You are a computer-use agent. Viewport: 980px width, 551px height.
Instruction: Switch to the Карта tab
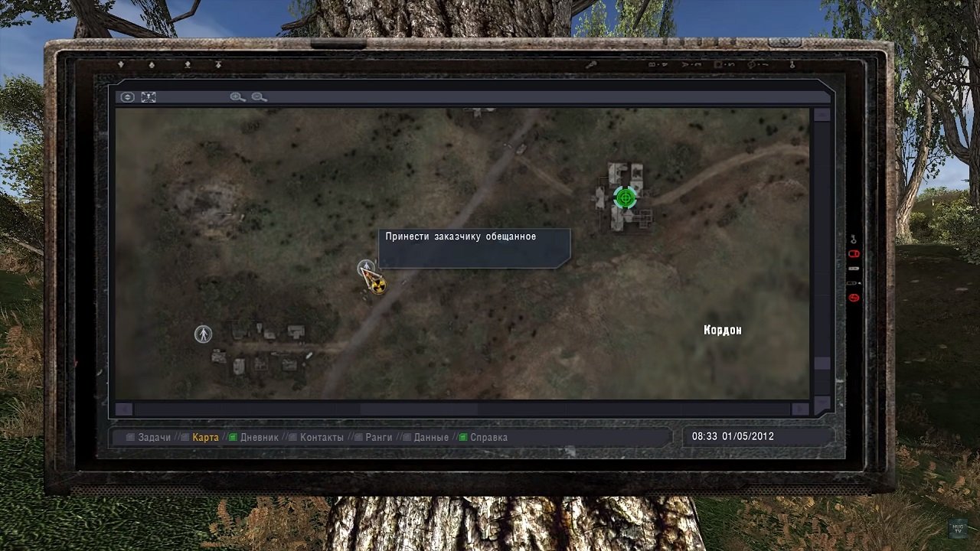coord(205,438)
